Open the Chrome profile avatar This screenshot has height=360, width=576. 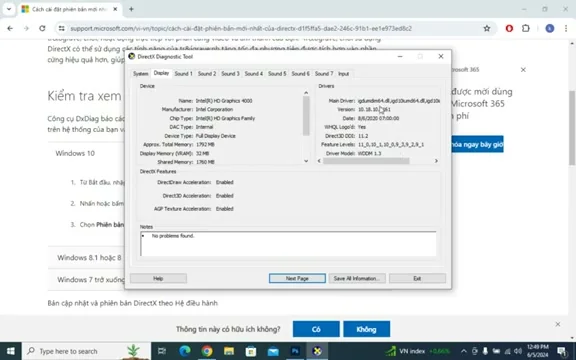[x=550, y=28]
